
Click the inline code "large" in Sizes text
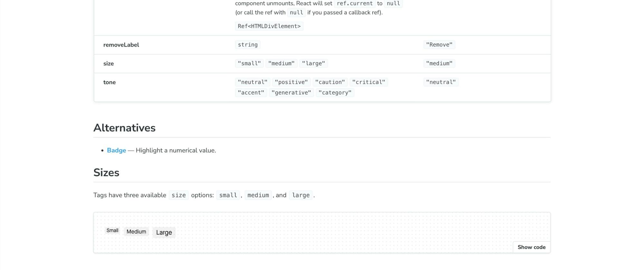pyautogui.click(x=300, y=195)
